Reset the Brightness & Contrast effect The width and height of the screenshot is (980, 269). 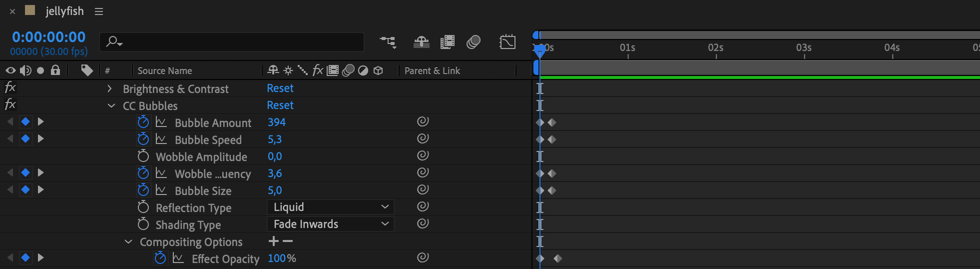point(280,88)
